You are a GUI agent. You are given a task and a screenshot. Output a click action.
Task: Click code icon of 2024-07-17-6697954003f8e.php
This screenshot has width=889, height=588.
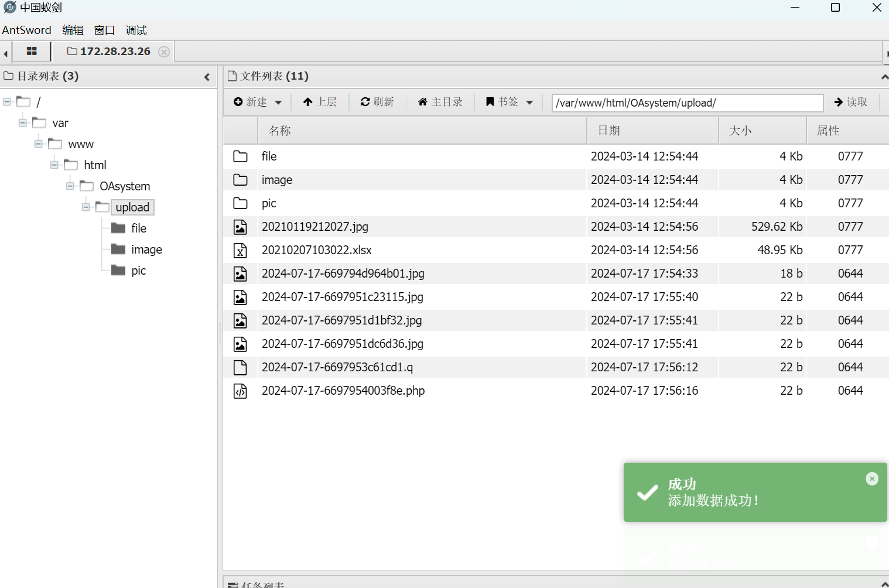[x=240, y=391]
